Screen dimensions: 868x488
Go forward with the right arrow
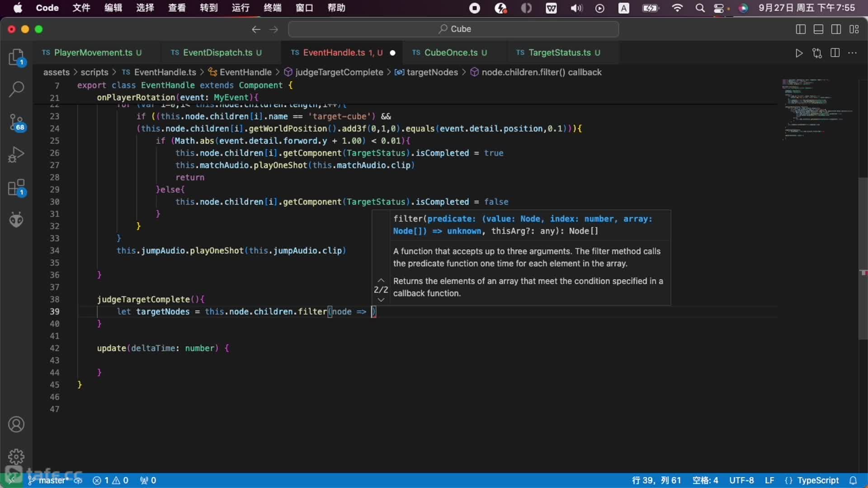pyautogui.click(x=274, y=29)
